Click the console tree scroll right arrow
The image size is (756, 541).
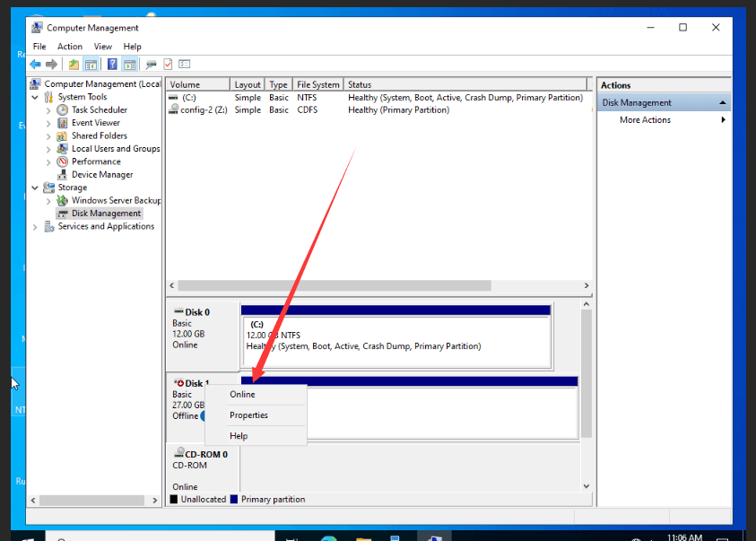pyautogui.click(x=154, y=500)
